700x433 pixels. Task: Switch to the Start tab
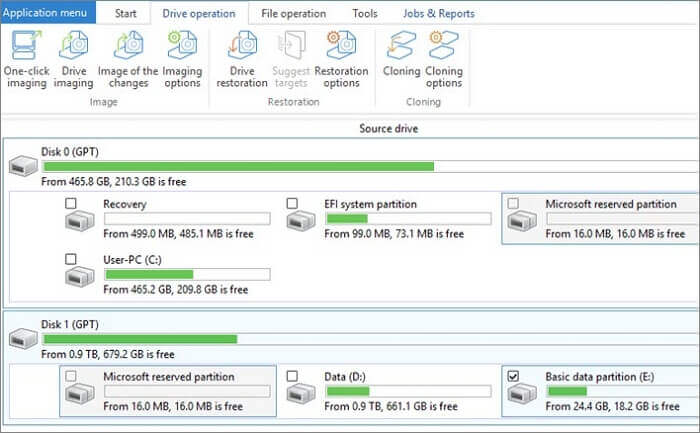point(126,14)
